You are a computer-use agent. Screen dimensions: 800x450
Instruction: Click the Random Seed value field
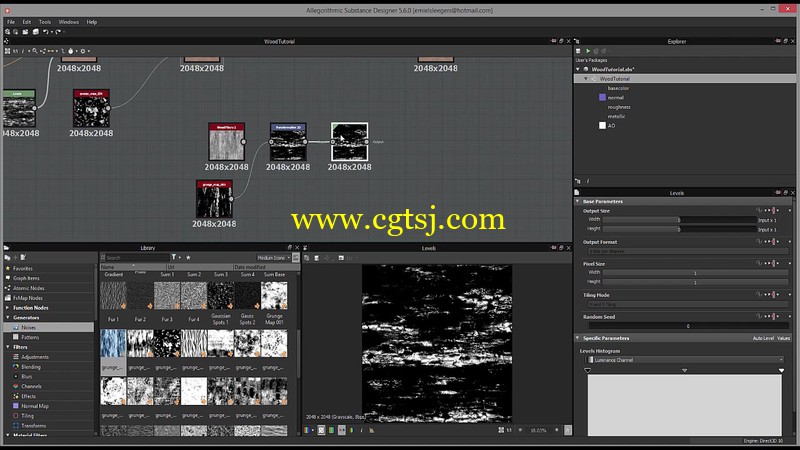[688, 326]
